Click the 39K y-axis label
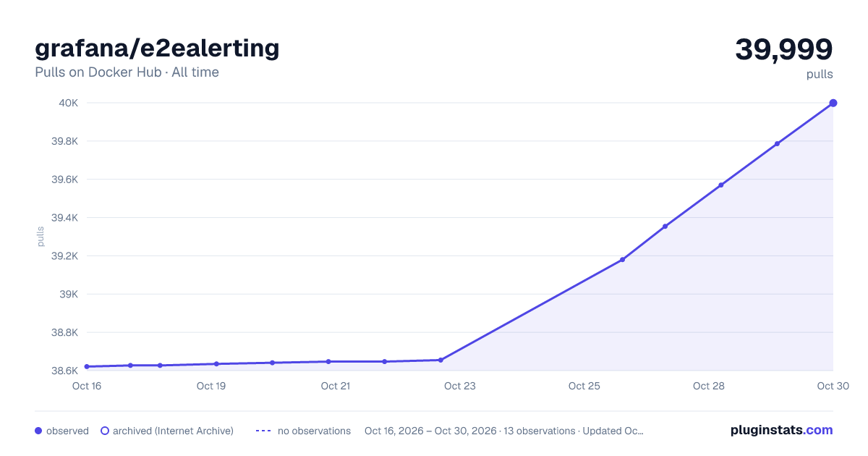This screenshot has height=456, width=868. [69, 294]
